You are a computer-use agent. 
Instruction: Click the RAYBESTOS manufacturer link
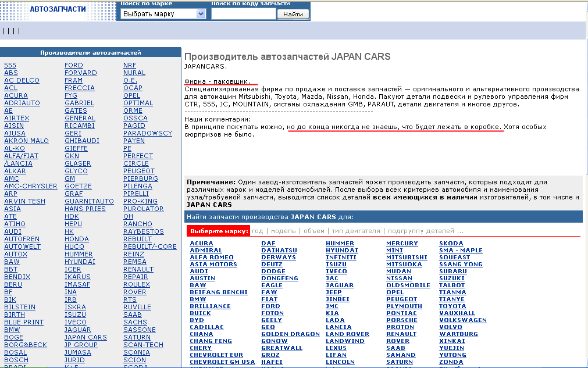pyautogui.click(x=144, y=231)
